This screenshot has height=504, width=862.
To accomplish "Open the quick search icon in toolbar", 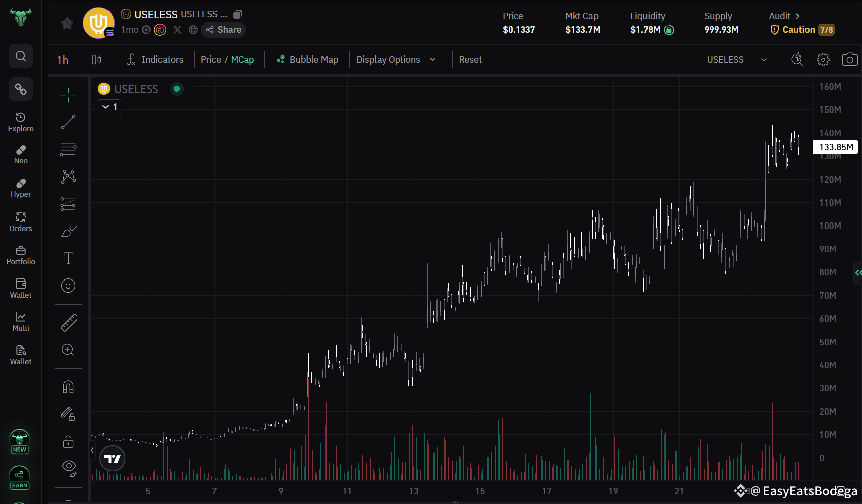I will tap(797, 60).
